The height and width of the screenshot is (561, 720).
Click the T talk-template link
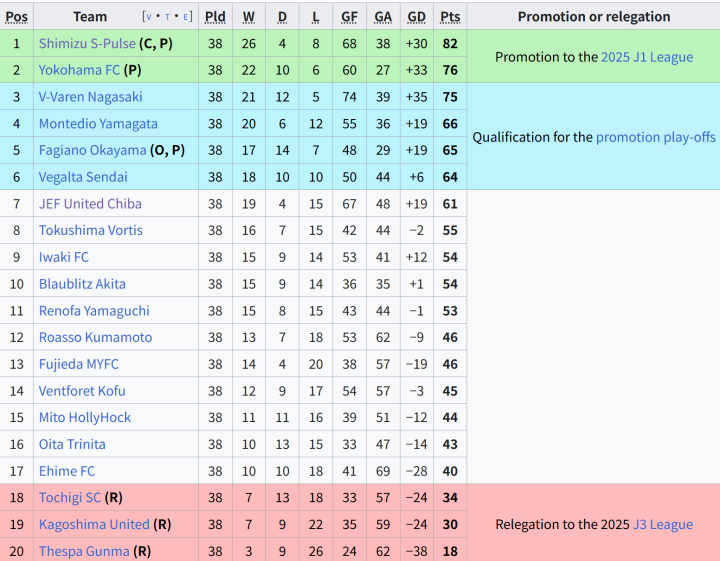[167, 17]
